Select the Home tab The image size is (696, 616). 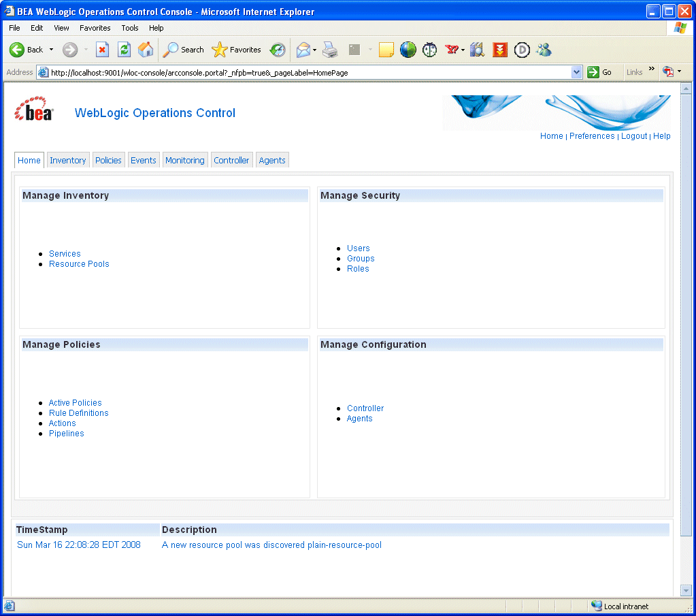pos(29,161)
